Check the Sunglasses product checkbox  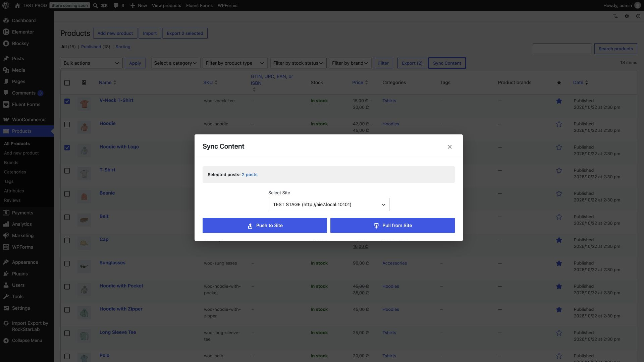[x=67, y=264]
